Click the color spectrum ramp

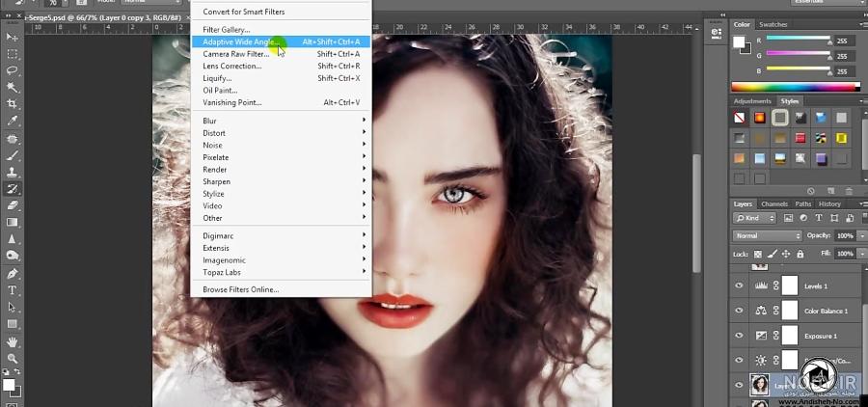click(x=796, y=87)
